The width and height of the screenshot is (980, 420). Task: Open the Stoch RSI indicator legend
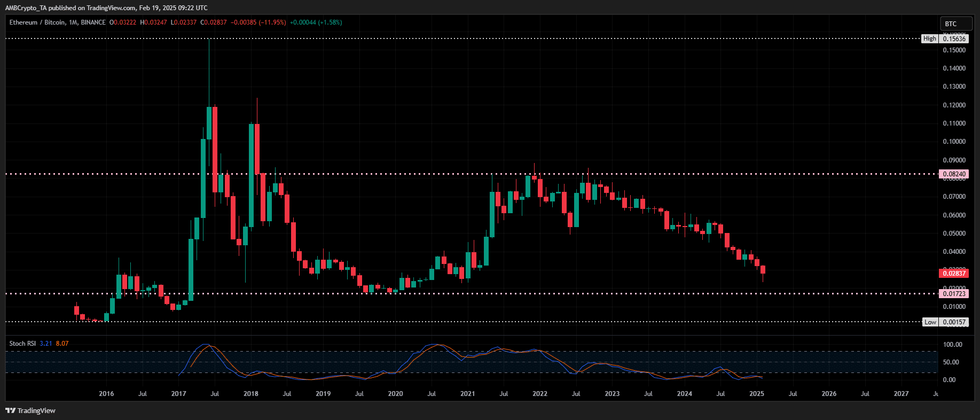click(22, 344)
